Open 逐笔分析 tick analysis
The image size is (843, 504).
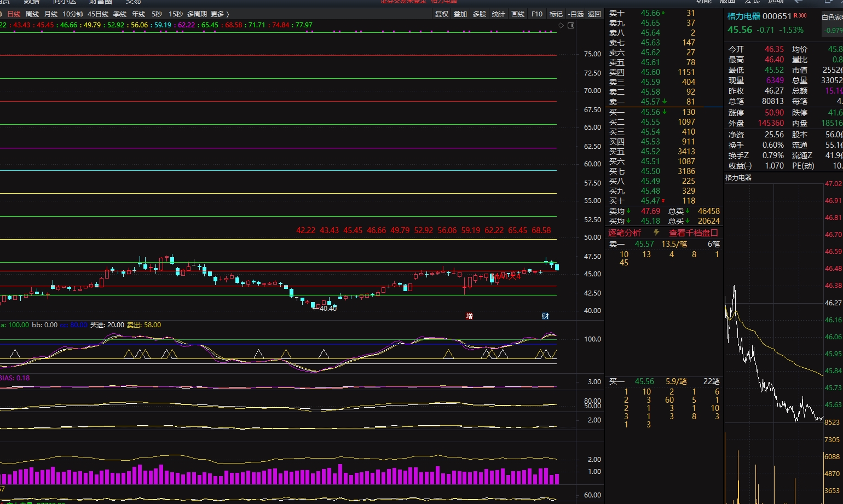[625, 233]
